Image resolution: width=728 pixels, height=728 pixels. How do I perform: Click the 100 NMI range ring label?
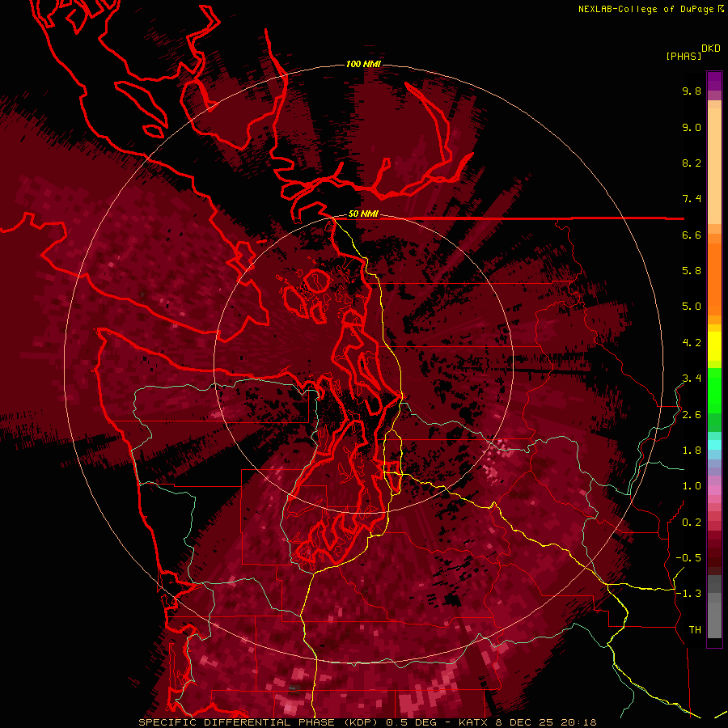coord(363,64)
